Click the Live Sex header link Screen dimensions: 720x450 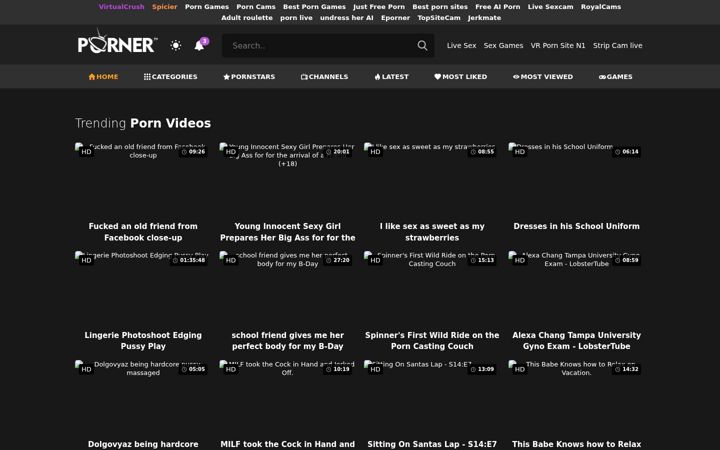point(461,45)
